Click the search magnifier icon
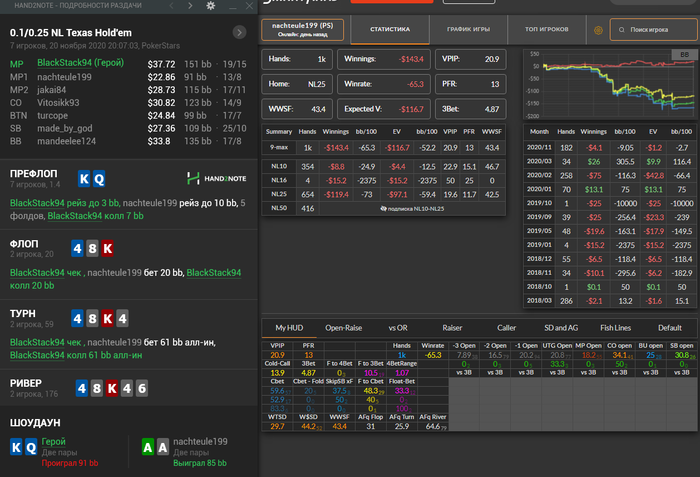Image resolution: width=700 pixels, height=477 pixels. (x=621, y=30)
